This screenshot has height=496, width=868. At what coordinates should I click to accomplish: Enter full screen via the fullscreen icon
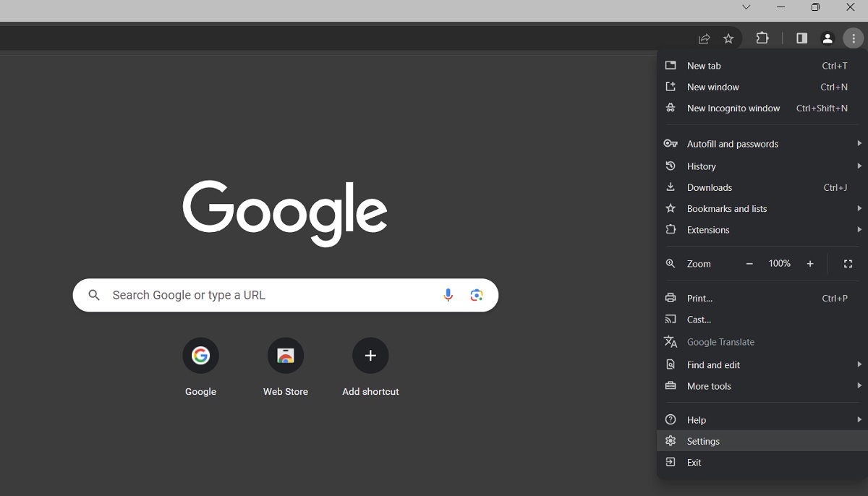coord(848,263)
